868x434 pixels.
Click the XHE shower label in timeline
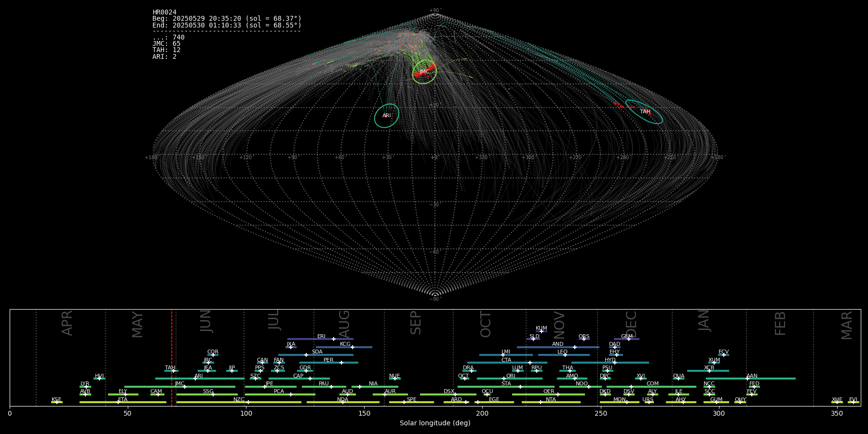click(x=837, y=400)
